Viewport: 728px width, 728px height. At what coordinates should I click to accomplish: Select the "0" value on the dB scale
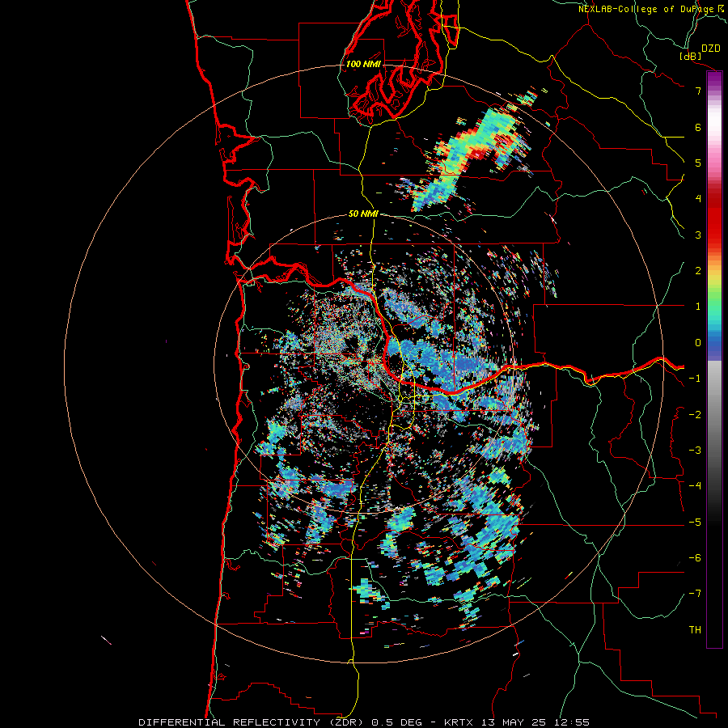tap(698, 343)
